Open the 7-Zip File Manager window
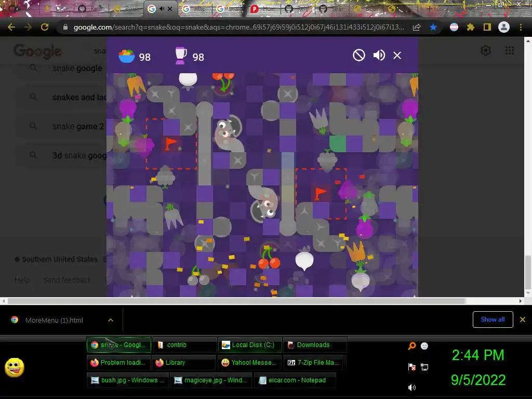 point(314,363)
